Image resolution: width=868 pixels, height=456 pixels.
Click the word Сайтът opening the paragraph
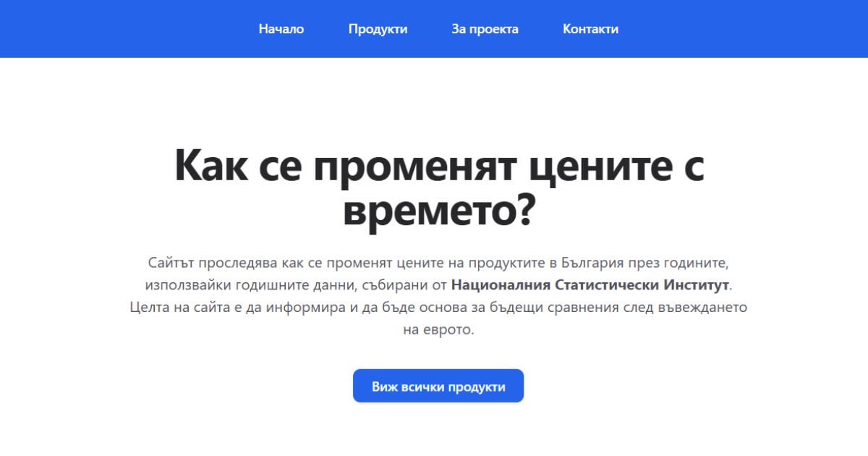pos(171,261)
